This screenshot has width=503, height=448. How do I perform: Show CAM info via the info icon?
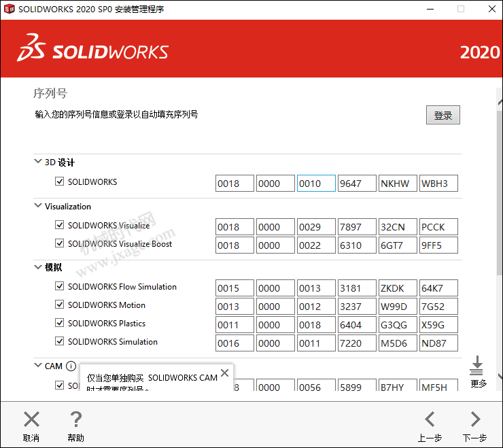(x=71, y=366)
